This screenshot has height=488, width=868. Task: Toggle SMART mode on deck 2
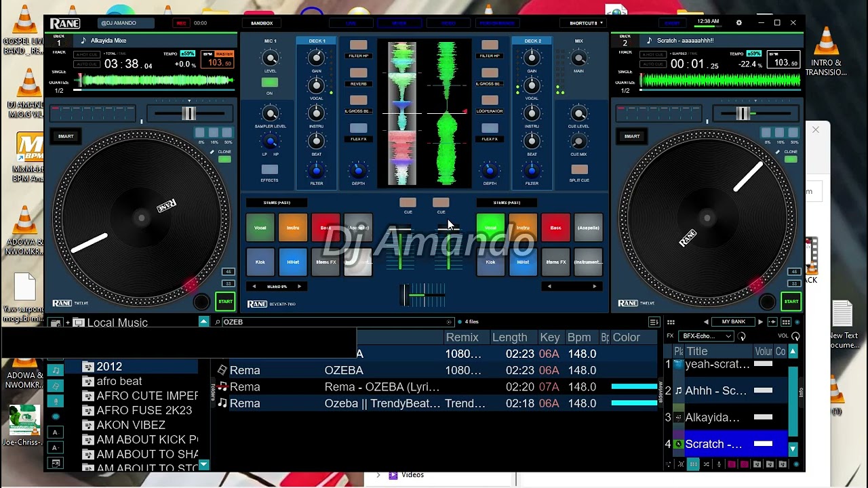(x=632, y=136)
